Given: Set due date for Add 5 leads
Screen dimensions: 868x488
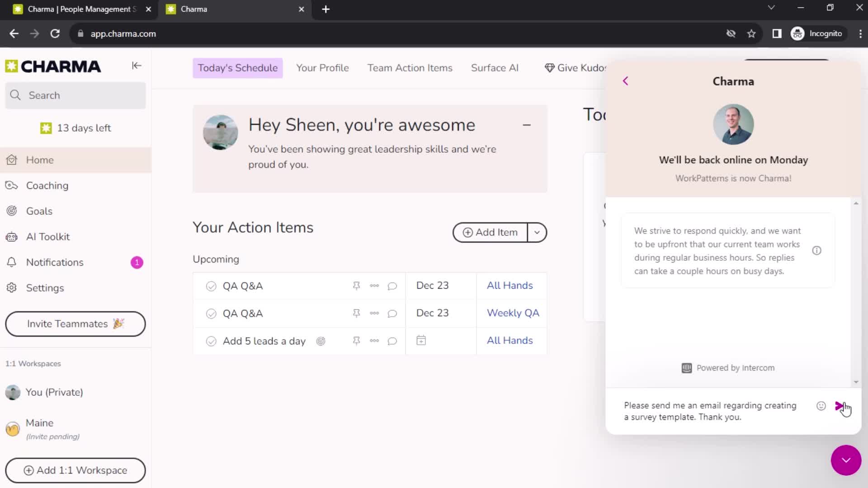Looking at the screenshot, I should pos(421,341).
